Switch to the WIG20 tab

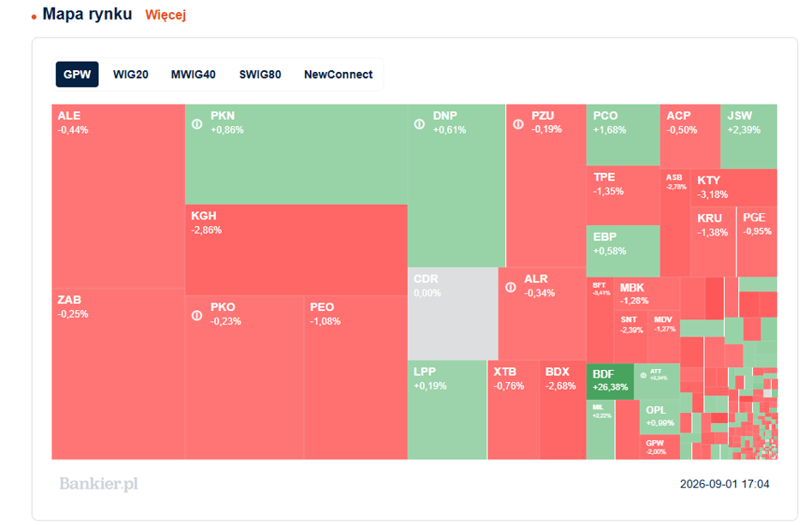pos(130,75)
